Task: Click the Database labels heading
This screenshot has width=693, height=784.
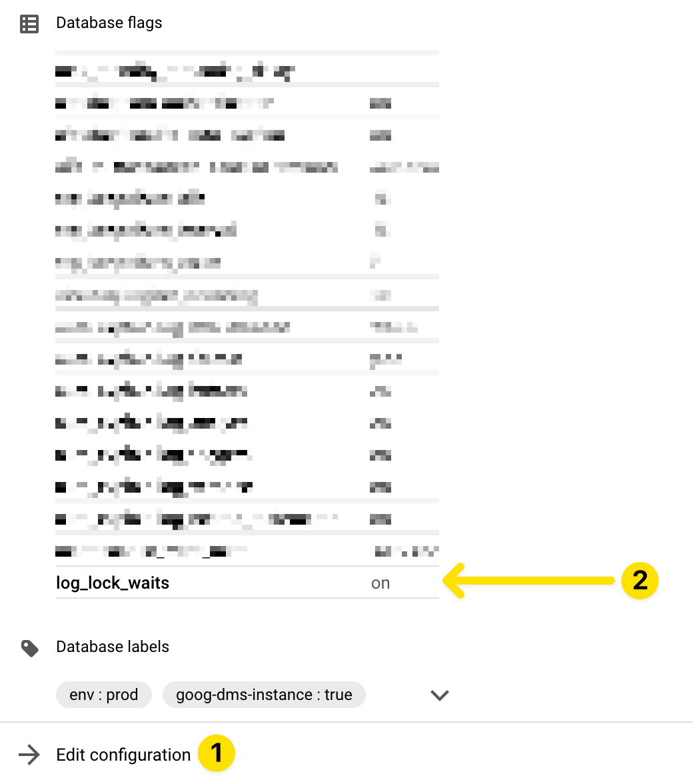Action: coord(113,647)
